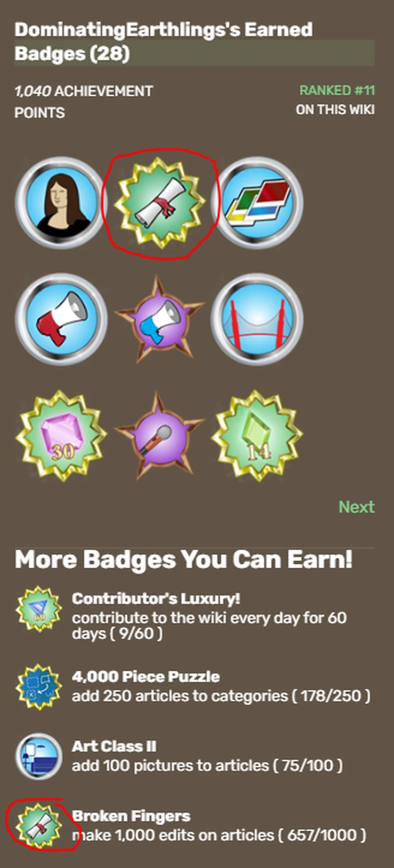Click the pink gem badge numbered 30
The image size is (394, 868).
tap(61, 436)
